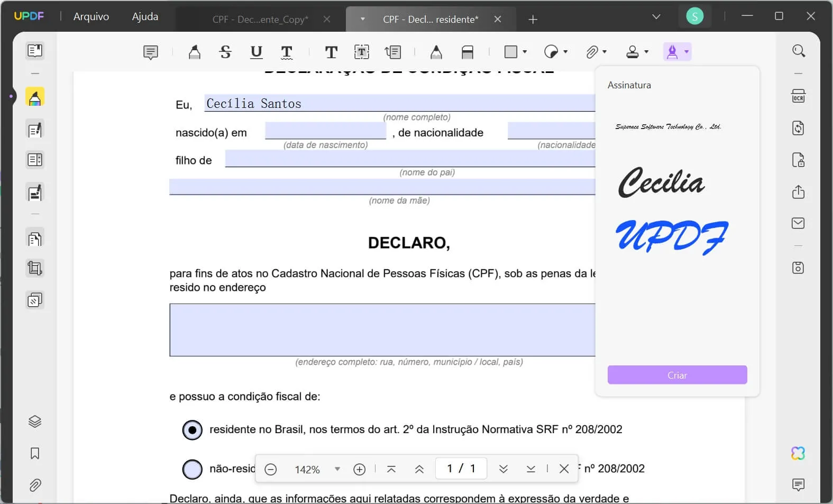Screen dimensions: 833x504
Task: Show the Attachments panel paperclip
Action: coord(35,485)
